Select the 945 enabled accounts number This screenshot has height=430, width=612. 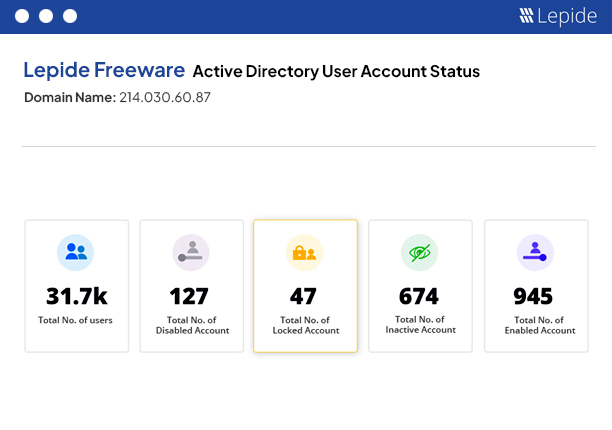tap(533, 296)
